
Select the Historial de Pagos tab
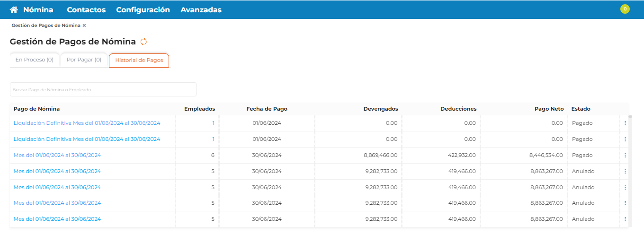(x=139, y=61)
